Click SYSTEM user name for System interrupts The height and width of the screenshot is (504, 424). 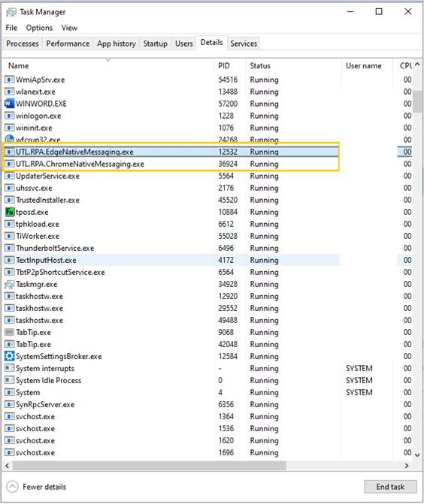359,368
